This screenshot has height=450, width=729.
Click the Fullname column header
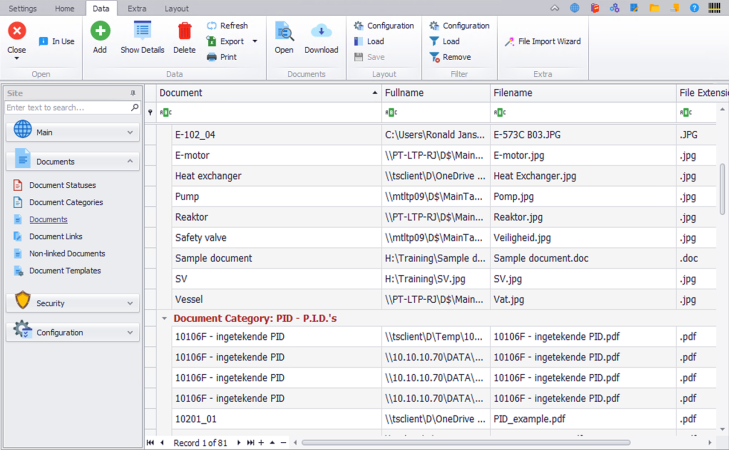click(x=436, y=93)
